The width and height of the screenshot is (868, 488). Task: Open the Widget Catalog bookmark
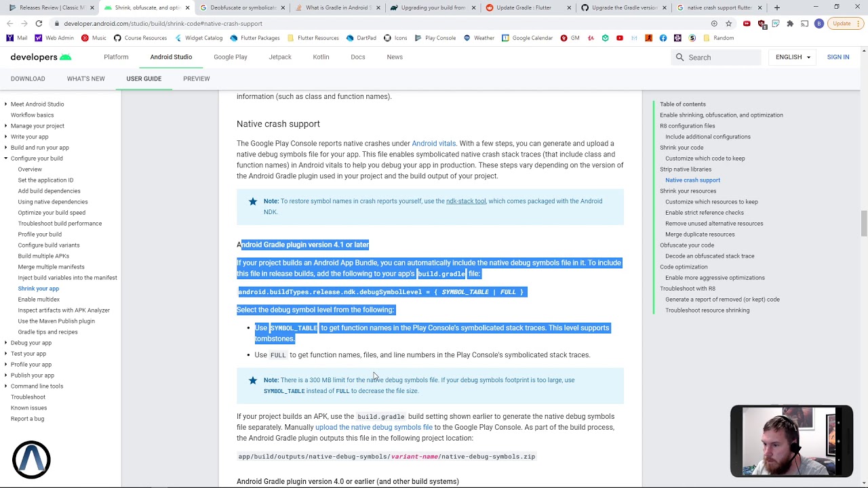click(x=198, y=38)
